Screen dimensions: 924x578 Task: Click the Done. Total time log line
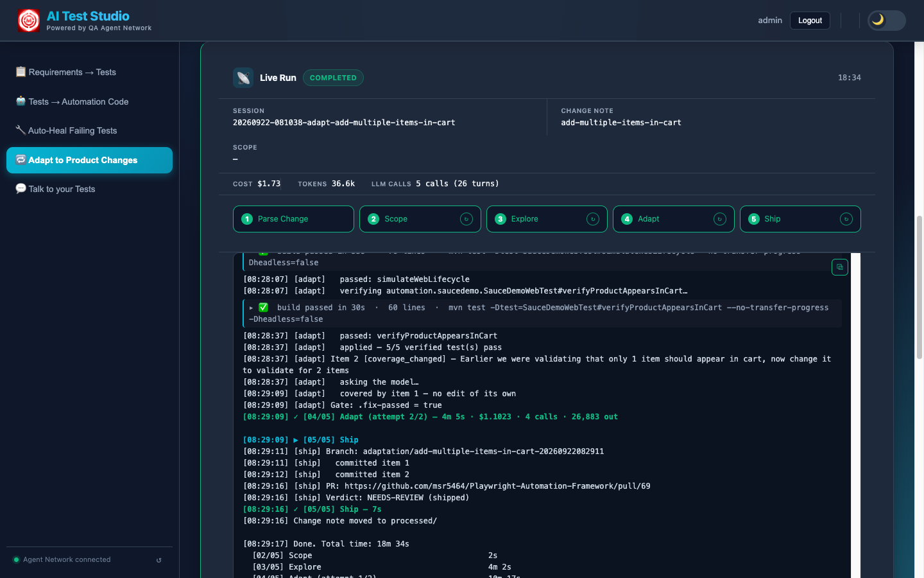pyautogui.click(x=326, y=544)
